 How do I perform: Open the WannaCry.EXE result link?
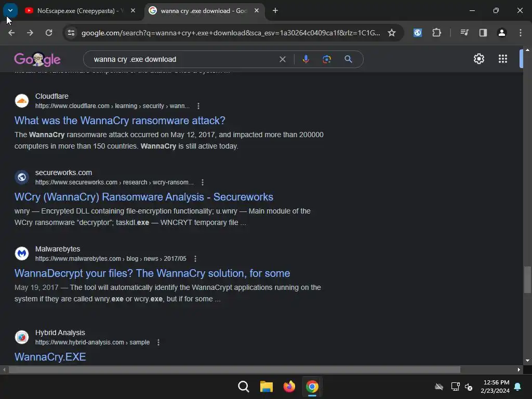tap(50, 356)
